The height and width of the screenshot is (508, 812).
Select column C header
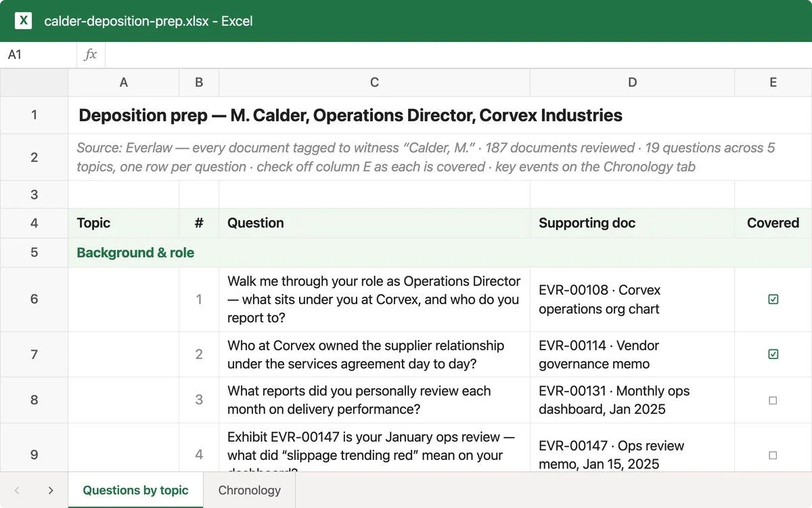point(374,83)
